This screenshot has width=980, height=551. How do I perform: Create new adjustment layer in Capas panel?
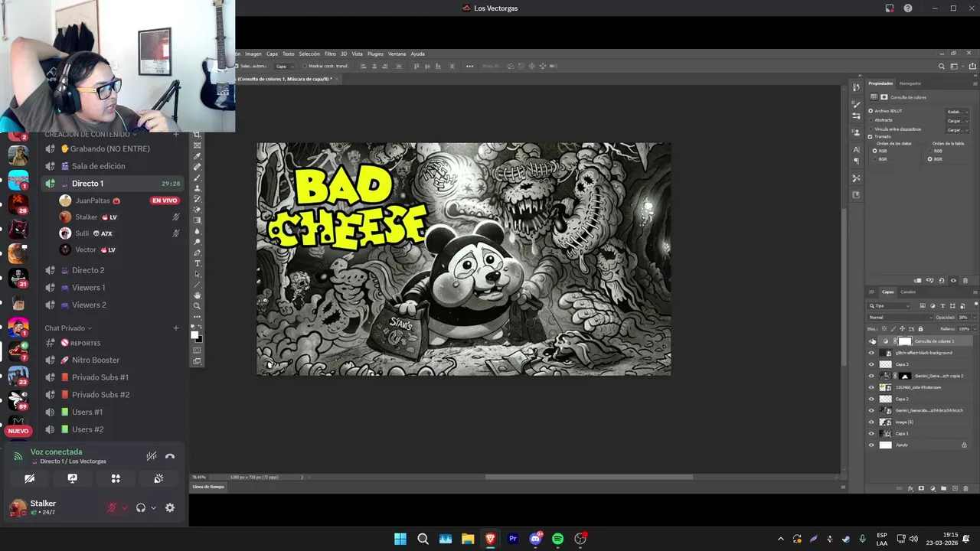pyautogui.click(x=932, y=488)
